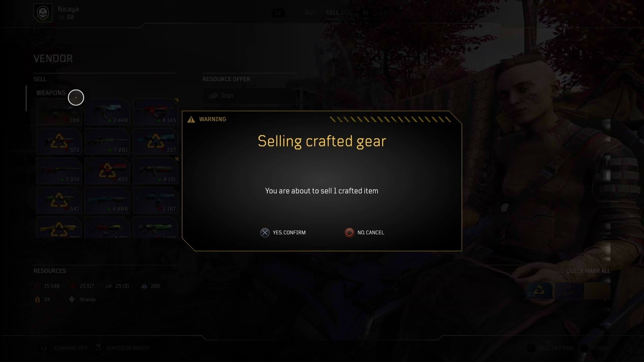The height and width of the screenshot is (362, 644).
Task: Switch to the SELL tab
Action: tap(332, 13)
